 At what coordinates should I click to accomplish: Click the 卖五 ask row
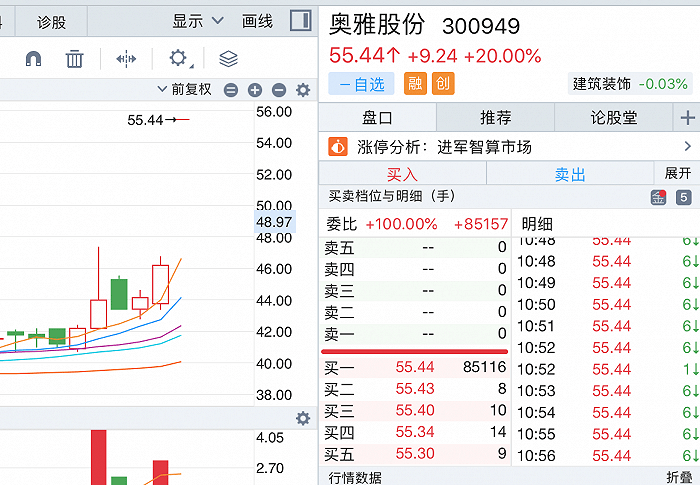tap(415, 247)
